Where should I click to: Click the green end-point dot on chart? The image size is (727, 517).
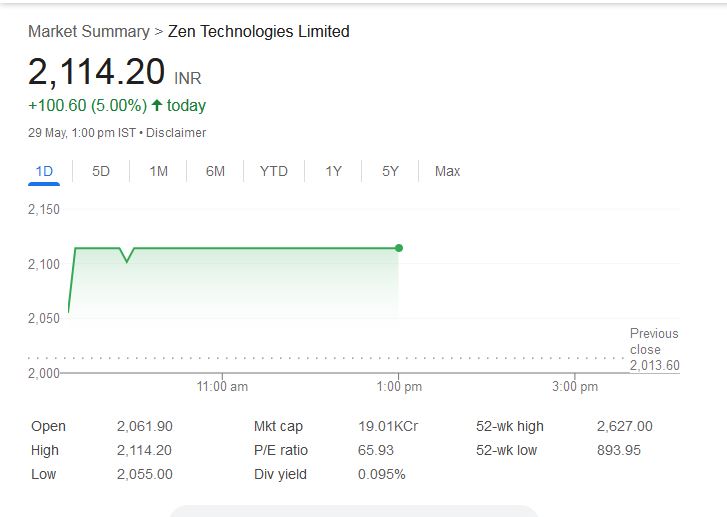pyautogui.click(x=399, y=248)
